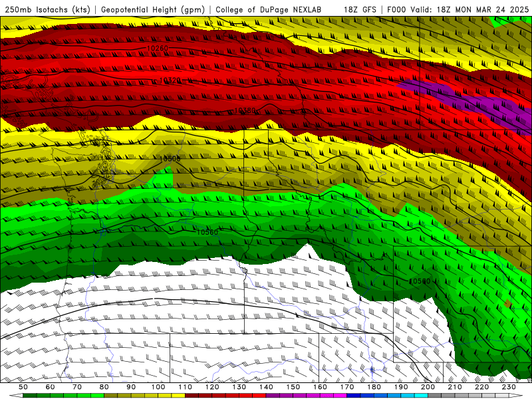Click the 200 knot colorbar tick label
Image resolution: width=532 pixels, height=399 pixels.
click(428, 387)
